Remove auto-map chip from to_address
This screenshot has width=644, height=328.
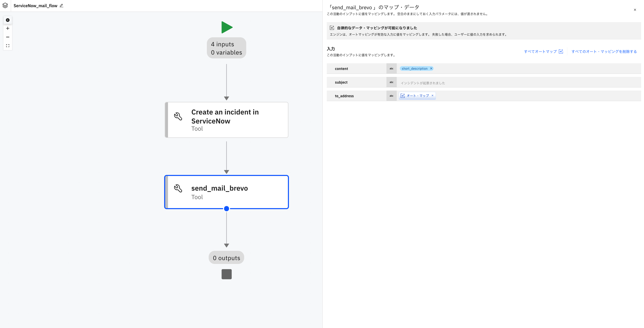(x=433, y=96)
